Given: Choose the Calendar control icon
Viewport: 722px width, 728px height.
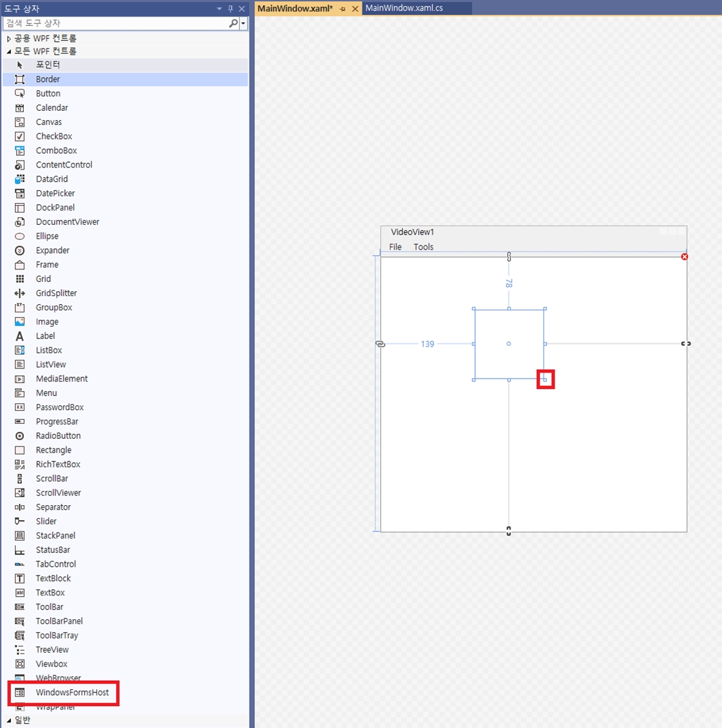Looking at the screenshot, I should [20, 108].
